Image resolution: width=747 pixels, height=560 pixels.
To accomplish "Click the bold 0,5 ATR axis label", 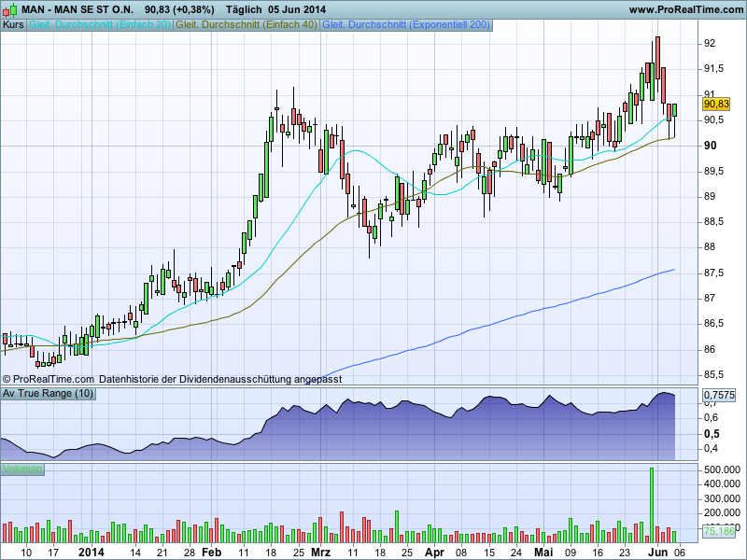I will tap(712, 434).
